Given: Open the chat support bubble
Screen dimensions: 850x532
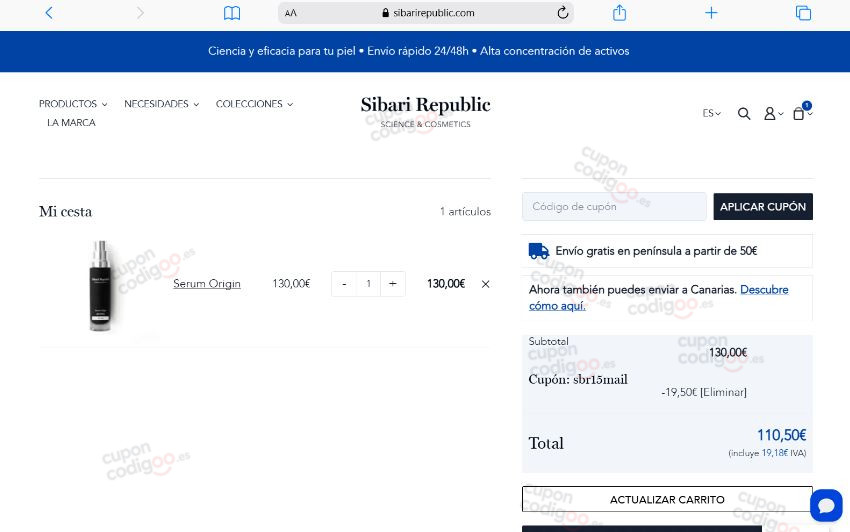Looking at the screenshot, I should 826,505.
